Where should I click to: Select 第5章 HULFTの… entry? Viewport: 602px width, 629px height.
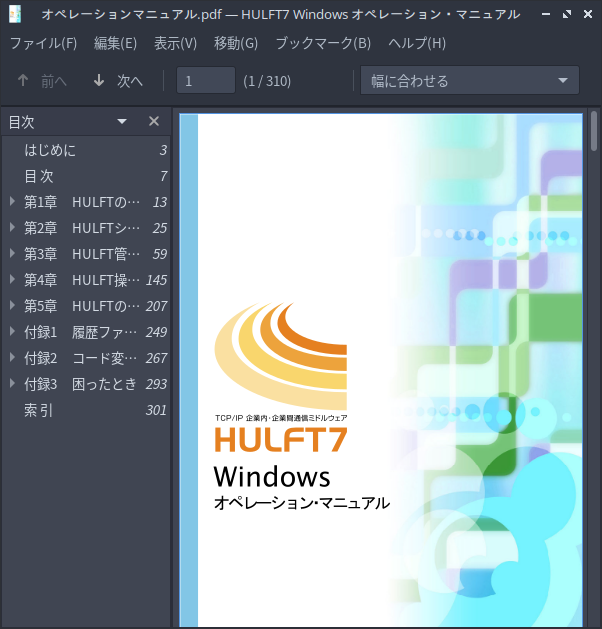[x=86, y=306]
